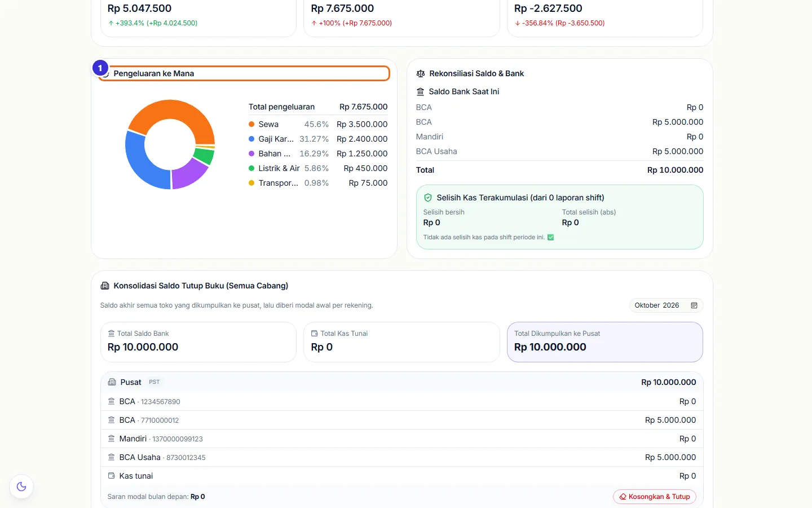Viewport: 812px width, 508px height.
Task: Click the bank icon for the Mandiri account row
Action: [x=111, y=439]
